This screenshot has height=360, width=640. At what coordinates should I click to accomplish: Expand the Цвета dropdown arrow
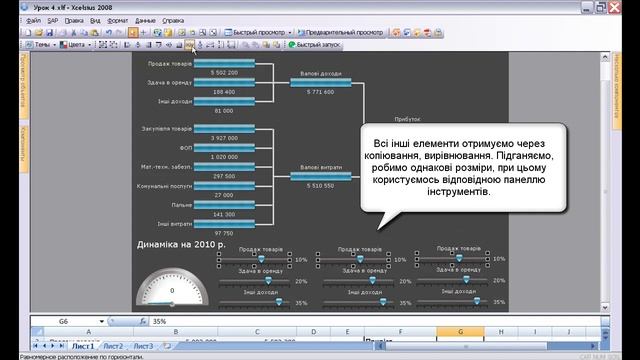click(x=89, y=45)
